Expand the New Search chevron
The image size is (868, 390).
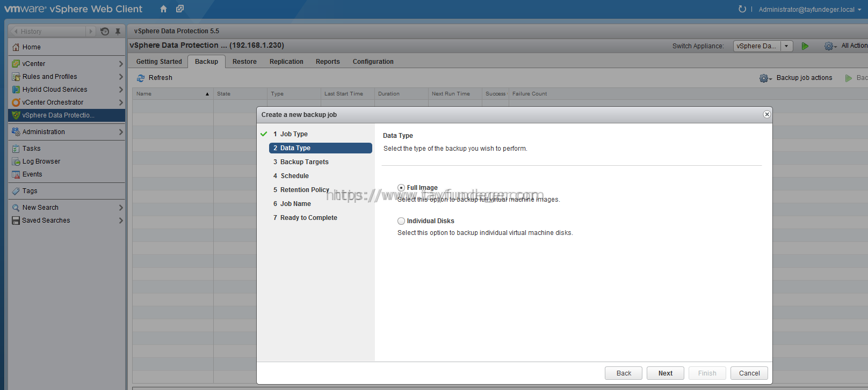[x=120, y=208]
